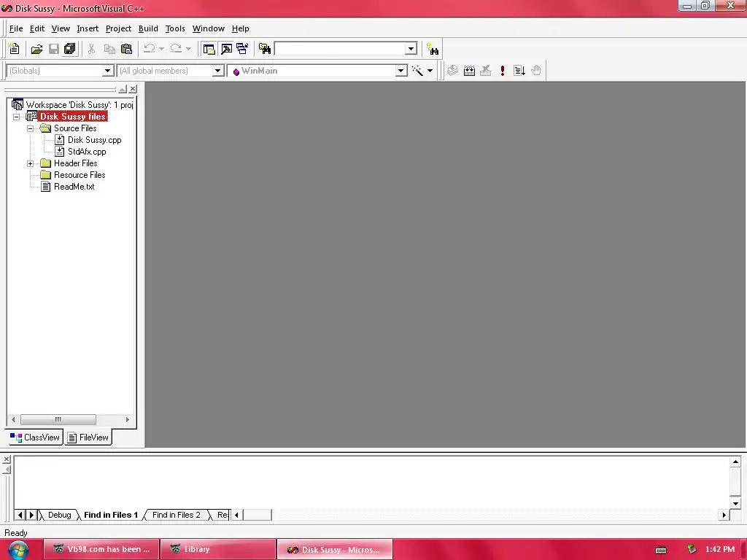This screenshot has width=747, height=560.
Task: Click the Search binoculars icon at toolbar end
Action: 433,49
